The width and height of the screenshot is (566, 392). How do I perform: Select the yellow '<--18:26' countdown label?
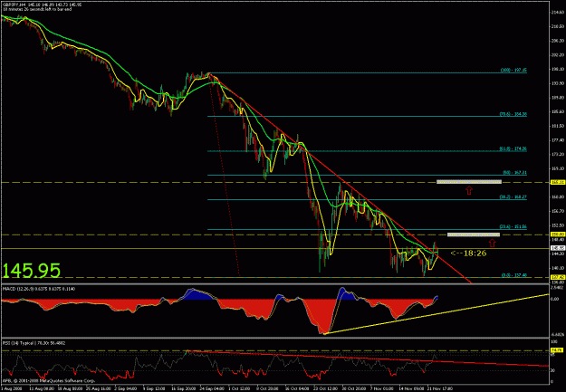click(468, 253)
